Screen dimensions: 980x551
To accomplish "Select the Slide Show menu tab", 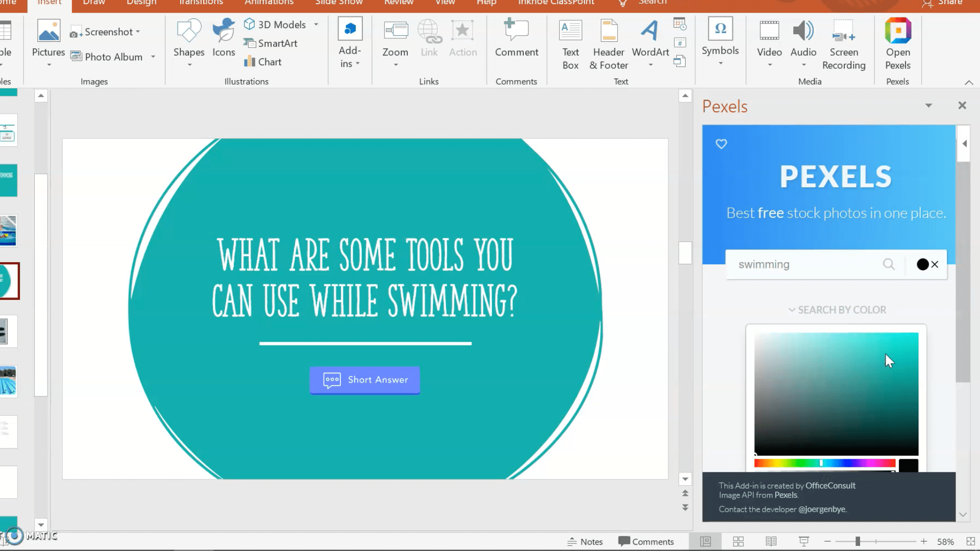I will tap(339, 3).
